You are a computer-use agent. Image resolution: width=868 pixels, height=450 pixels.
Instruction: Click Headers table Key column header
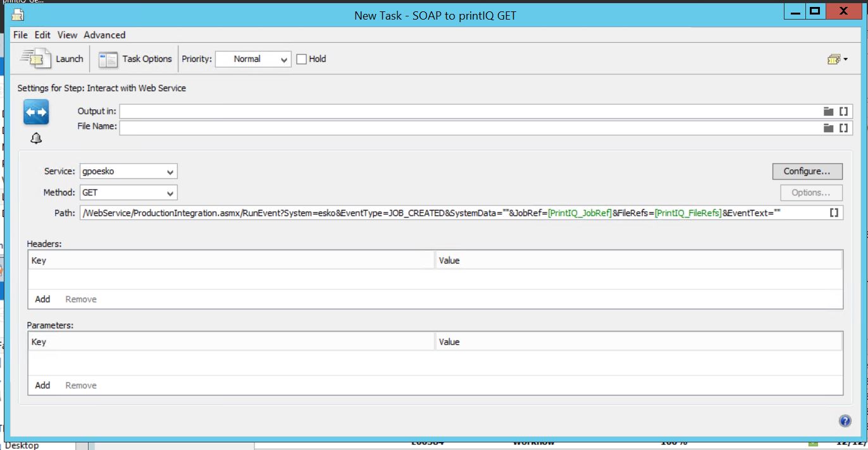(231, 260)
